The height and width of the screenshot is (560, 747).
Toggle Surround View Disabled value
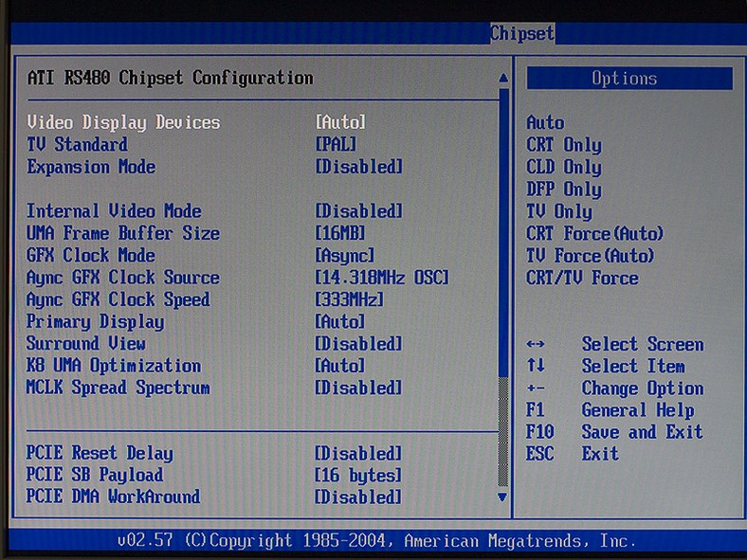click(358, 344)
